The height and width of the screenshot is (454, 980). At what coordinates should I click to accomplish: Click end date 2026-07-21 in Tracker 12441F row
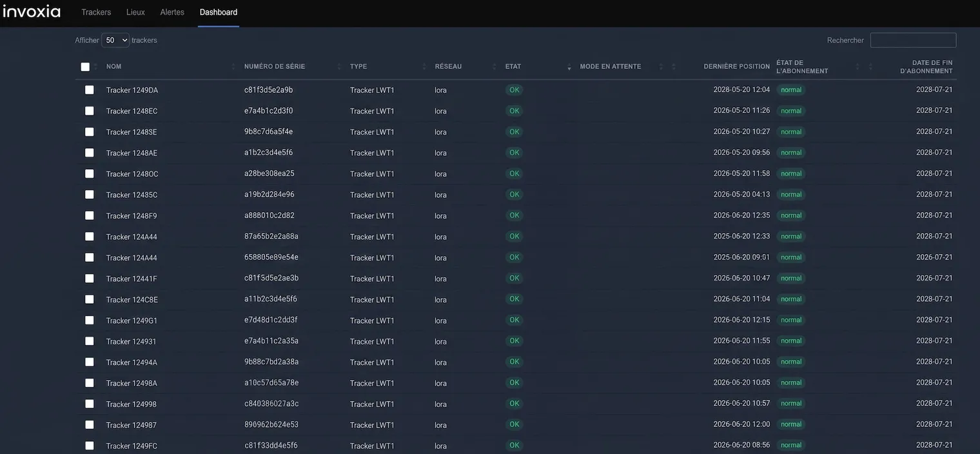click(934, 278)
